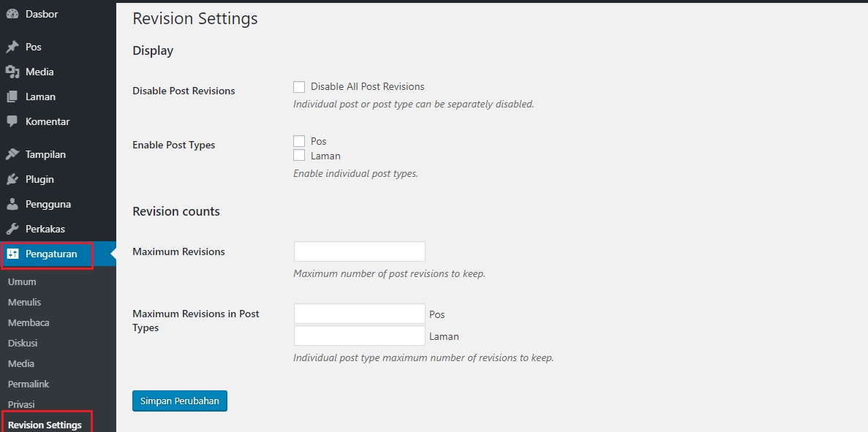Viewport: 868px width, 432px height.
Task: Click the Maximum Revisions input field
Action: (x=358, y=251)
